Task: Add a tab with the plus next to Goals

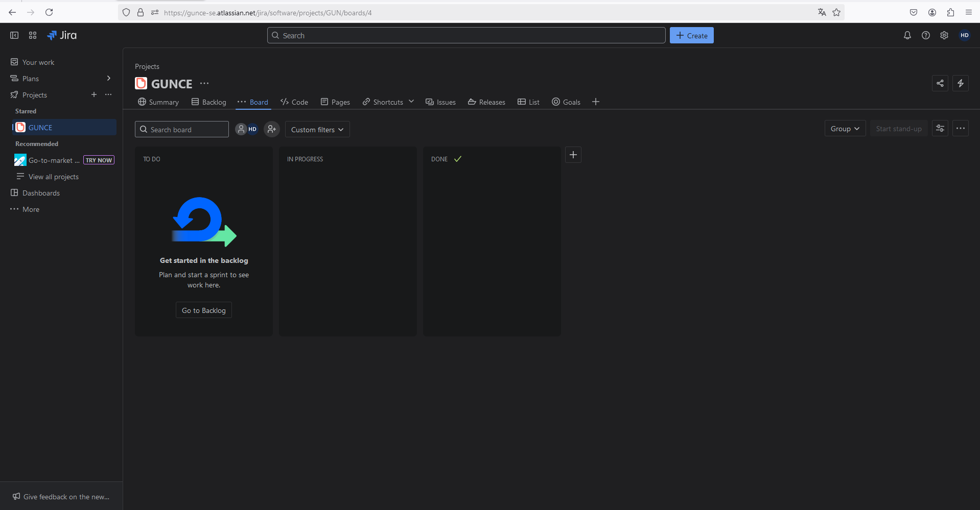Action: coord(596,102)
